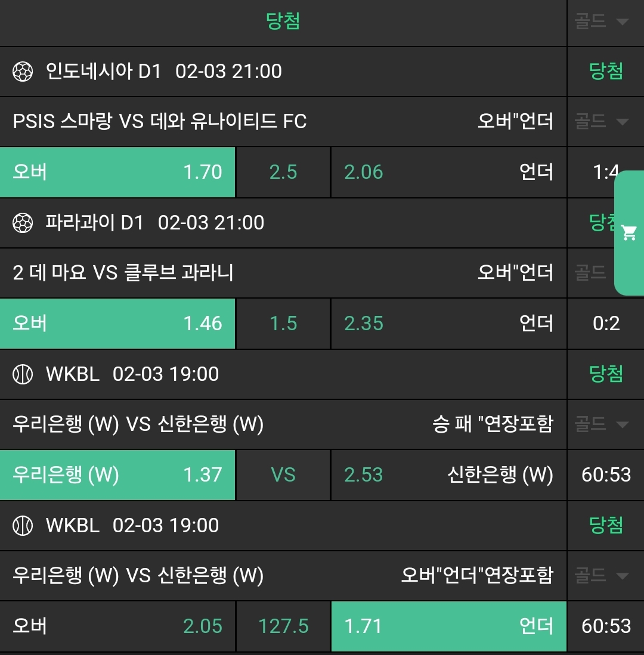This screenshot has width=644, height=655.
Task: Click the 당첨 status on the last WKBL row
Action: pyautogui.click(x=606, y=526)
